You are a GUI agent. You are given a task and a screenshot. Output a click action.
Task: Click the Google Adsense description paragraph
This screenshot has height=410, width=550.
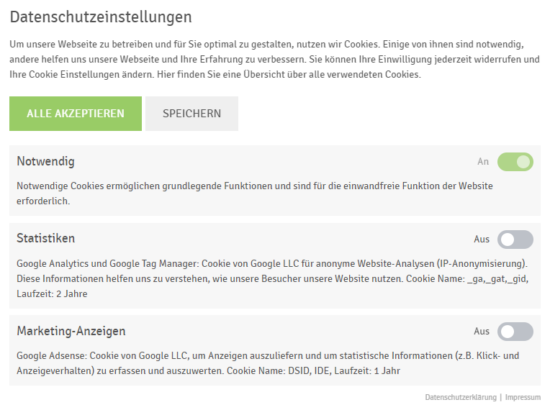point(268,363)
